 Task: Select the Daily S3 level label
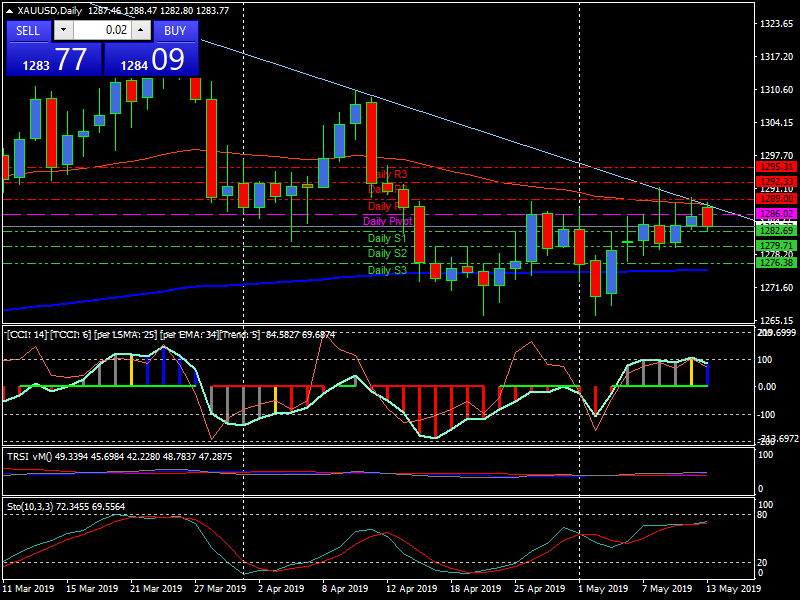click(x=387, y=271)
